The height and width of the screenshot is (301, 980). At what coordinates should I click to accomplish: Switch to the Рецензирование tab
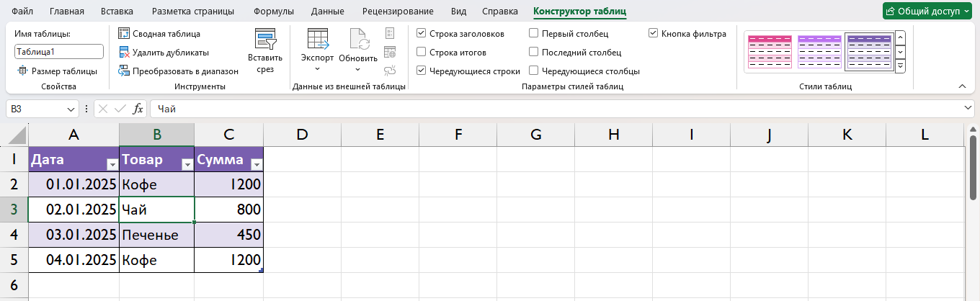coord(398,12)
